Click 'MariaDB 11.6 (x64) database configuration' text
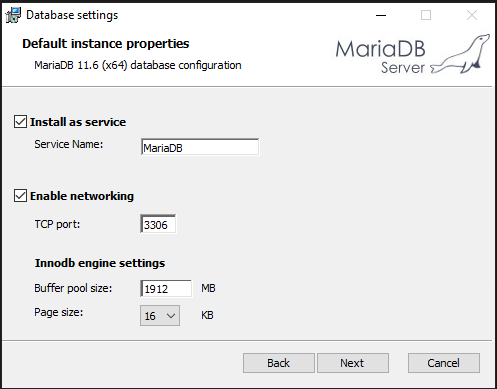This screenshot has height=389, width=497. click(138, 65)
